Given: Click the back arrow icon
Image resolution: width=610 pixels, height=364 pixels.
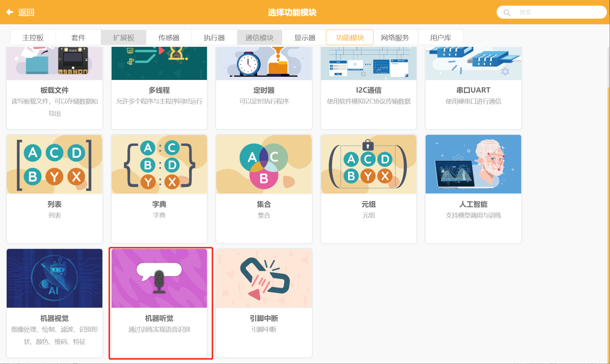Looking at the screenshot, I should pyautogui.click(x=10, y=12).
